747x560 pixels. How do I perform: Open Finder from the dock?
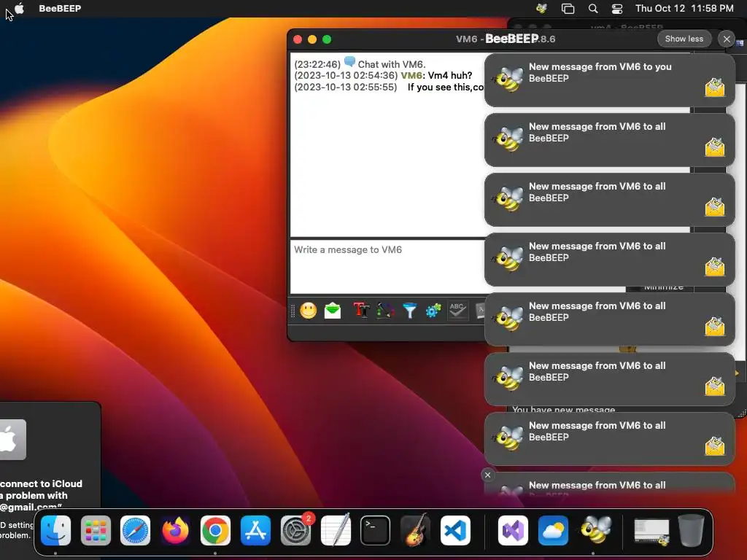click(x=55, y=531)
